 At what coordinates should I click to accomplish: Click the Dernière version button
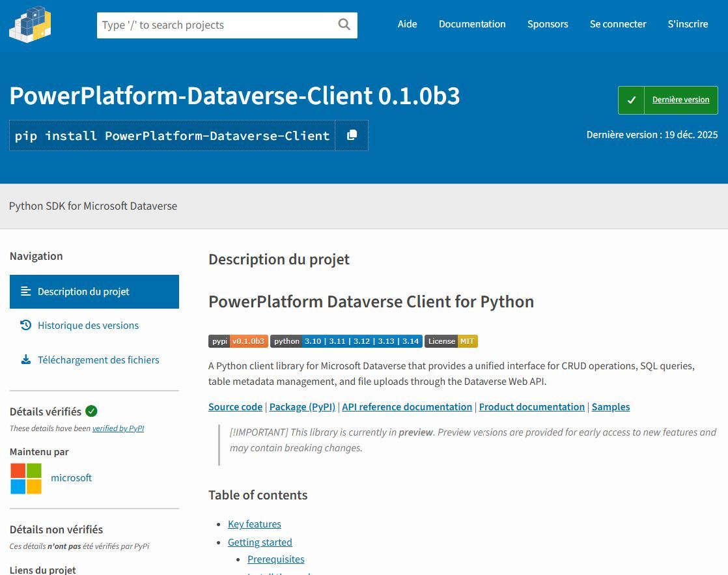click(x=667, y=100)
